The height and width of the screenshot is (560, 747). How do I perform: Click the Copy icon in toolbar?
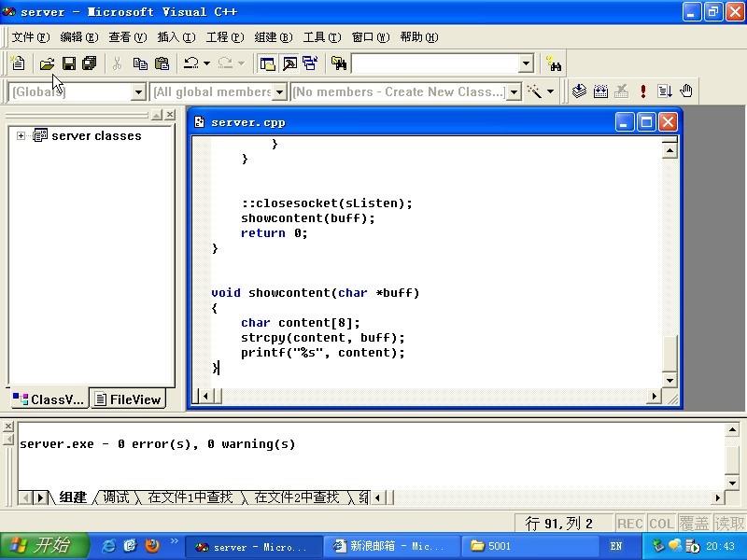pos(140,63)
